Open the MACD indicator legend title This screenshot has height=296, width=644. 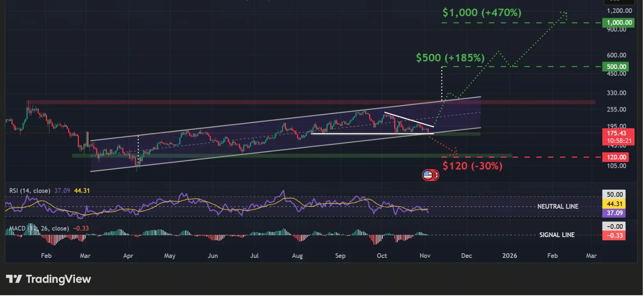click(39, 228)
